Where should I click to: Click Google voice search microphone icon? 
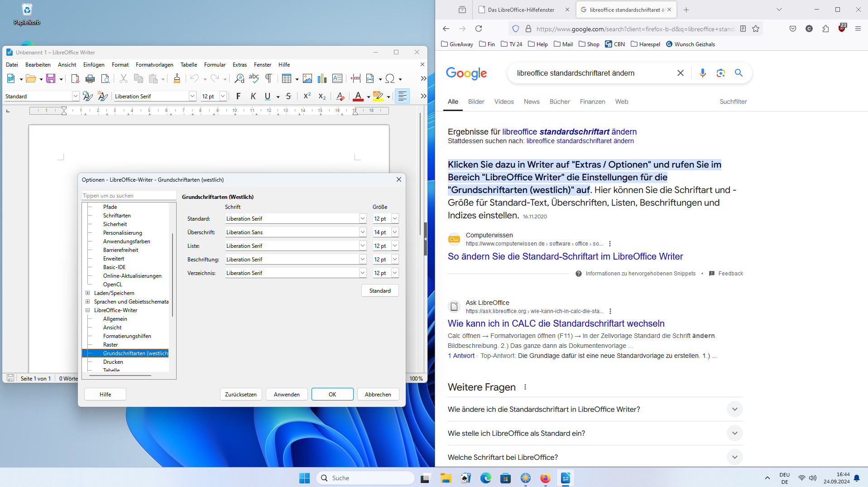(702, 73)
